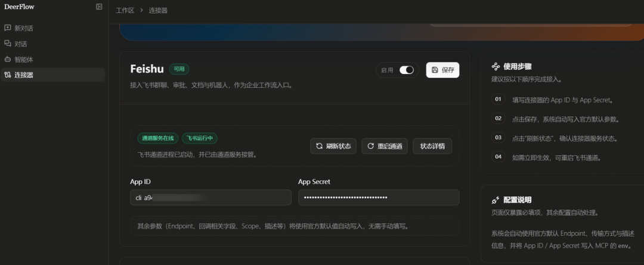Open 智能体 in the sidebar

(x=52, y=60)
